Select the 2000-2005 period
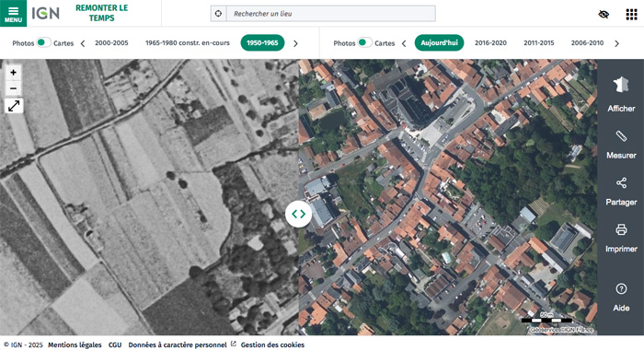The height and width of the screenshot is (350, 644). (x=111, y=42)
